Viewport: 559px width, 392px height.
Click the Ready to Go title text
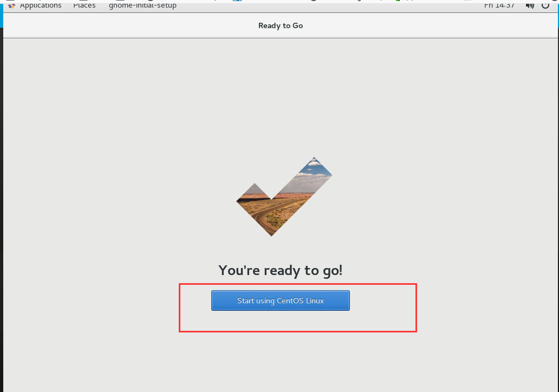281,25
